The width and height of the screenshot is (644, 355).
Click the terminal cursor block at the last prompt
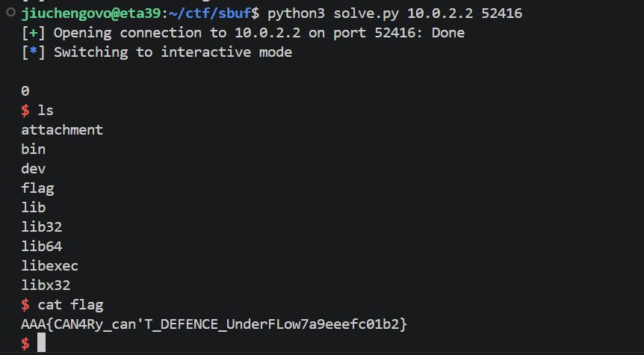(42, 343)
